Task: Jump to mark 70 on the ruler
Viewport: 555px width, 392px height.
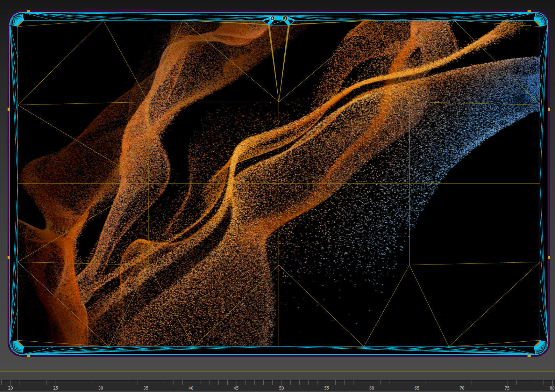Action: click(x=462, y=388)
